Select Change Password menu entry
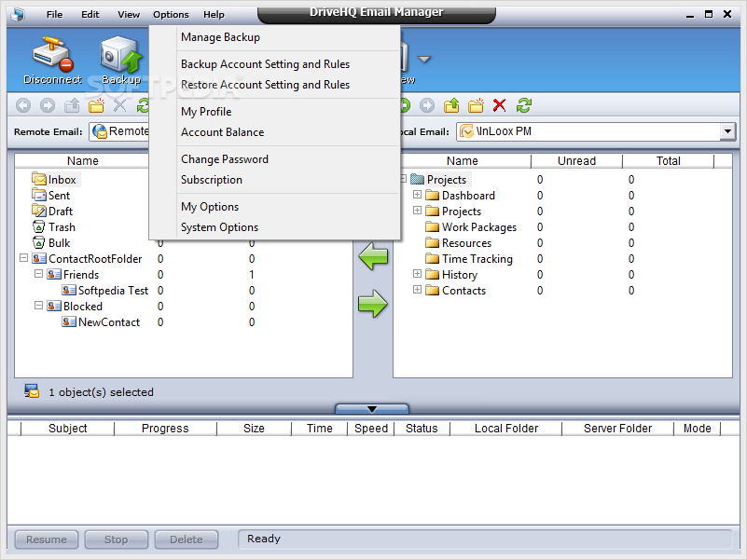Image resolution: width=747 pixels, height=560 pixels. click(288, 159)
